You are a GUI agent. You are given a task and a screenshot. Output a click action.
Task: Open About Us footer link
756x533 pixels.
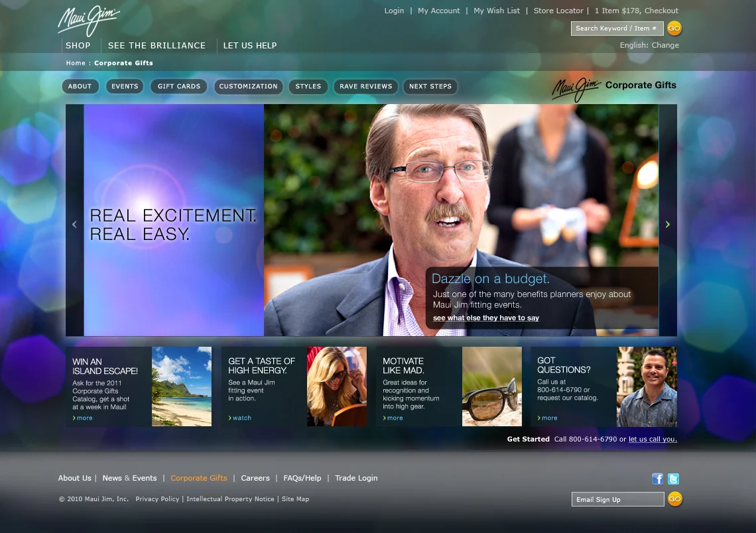pyautogui.click(x=75, y=478)
